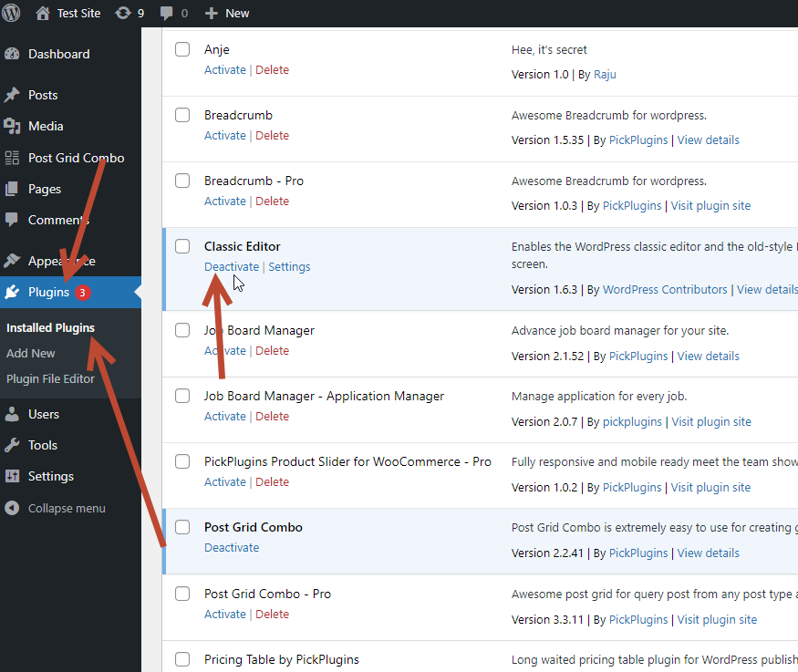Image resolution: width=798 pixels, height=672 pixels.
Task: Click the red 3 badge on Plugins
Action: (82, 293)
